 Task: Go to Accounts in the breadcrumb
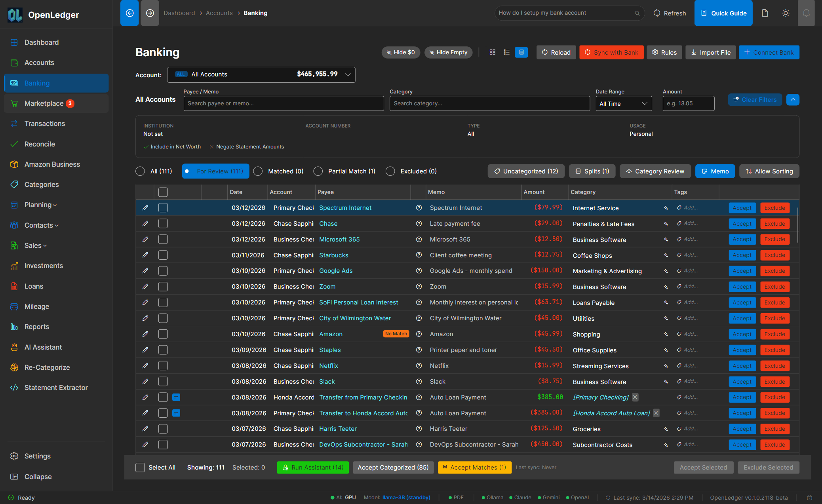tap(219, 13)
